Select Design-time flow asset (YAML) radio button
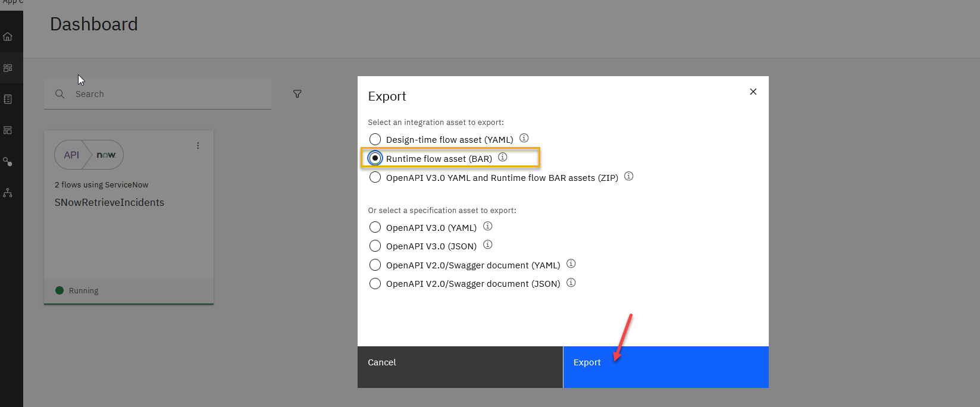 pos(375,139)
